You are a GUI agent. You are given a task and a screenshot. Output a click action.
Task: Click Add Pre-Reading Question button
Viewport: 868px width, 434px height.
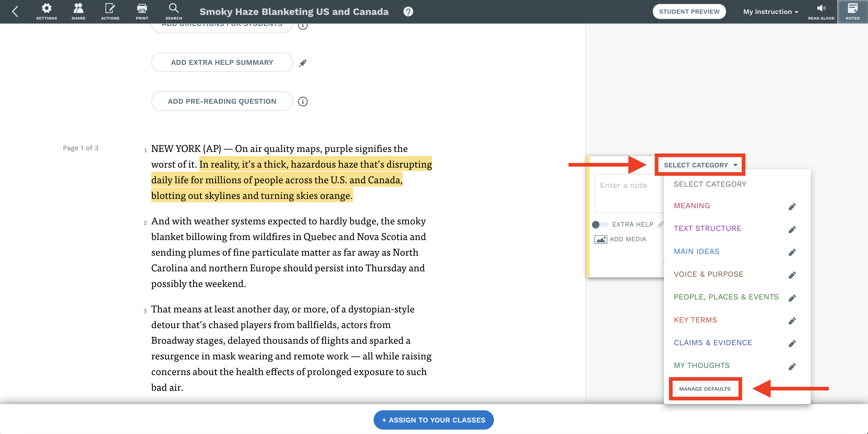coord(222,102)
